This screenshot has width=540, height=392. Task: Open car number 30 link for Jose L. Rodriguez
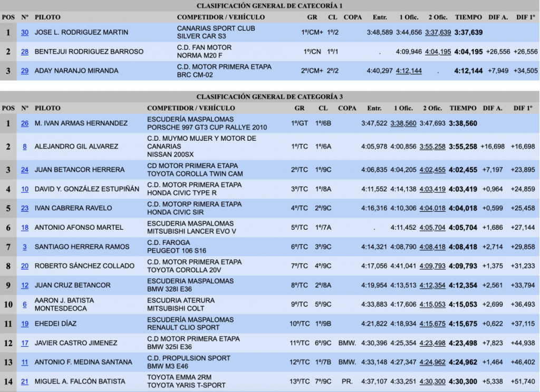tap(25, 32)
